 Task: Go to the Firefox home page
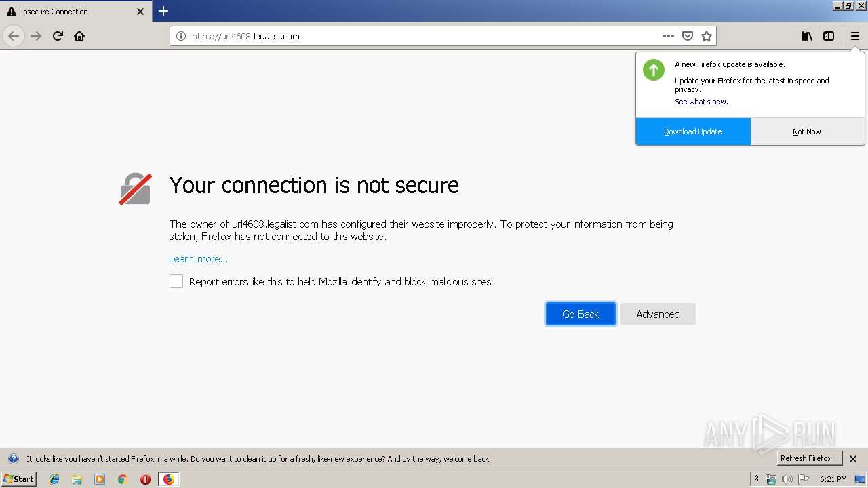pyautogui.click(x=79, y=36)
